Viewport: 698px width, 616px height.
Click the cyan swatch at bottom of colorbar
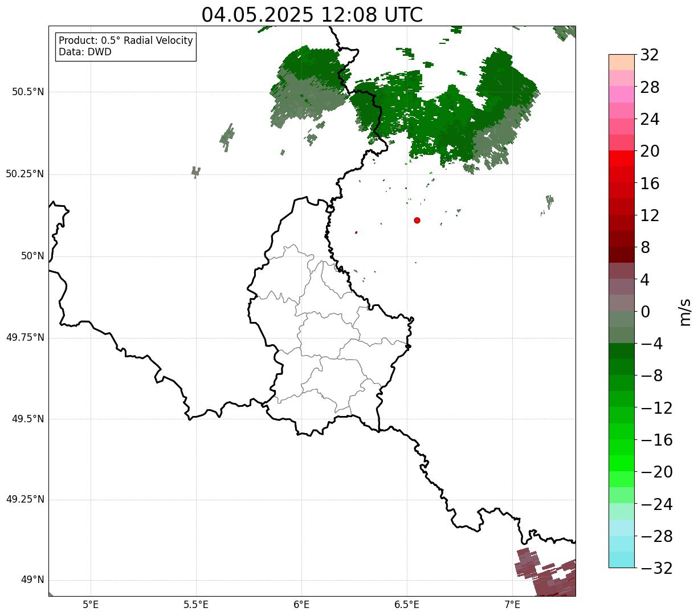(622, 560)
